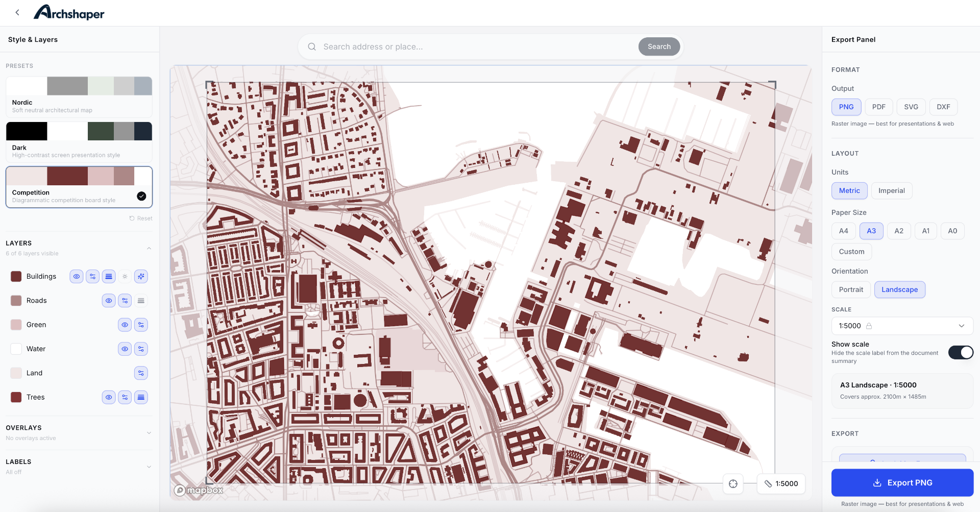980x512 pixels.
Task: Select SVG output format
Action: click(911, 107)
